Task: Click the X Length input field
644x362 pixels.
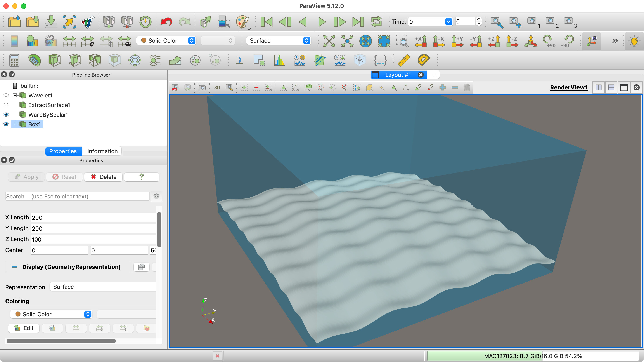Action: (x=93, y=218)
